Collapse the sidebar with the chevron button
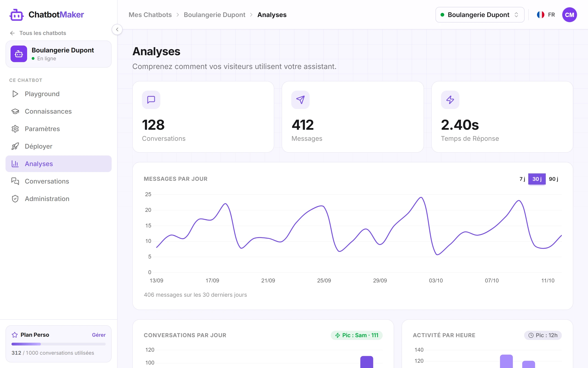This screenshot has height=368, width=588. point(117,29)
